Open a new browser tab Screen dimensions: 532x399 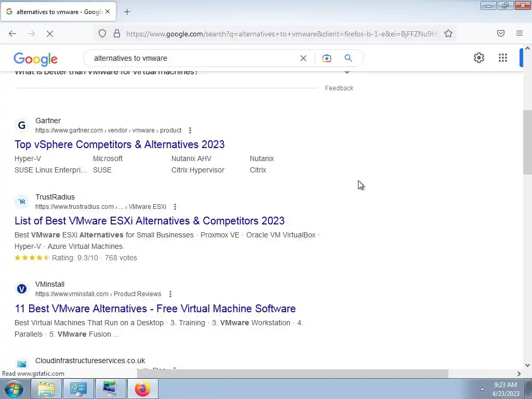127,12
